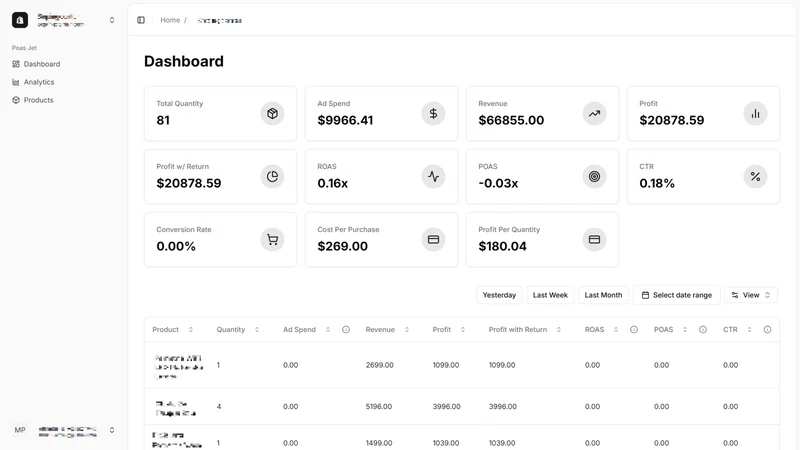This screenshot has width=800, height=450.
Task: Click the Poas Jet sidebar section label
Action: click(x=24, y=48)
